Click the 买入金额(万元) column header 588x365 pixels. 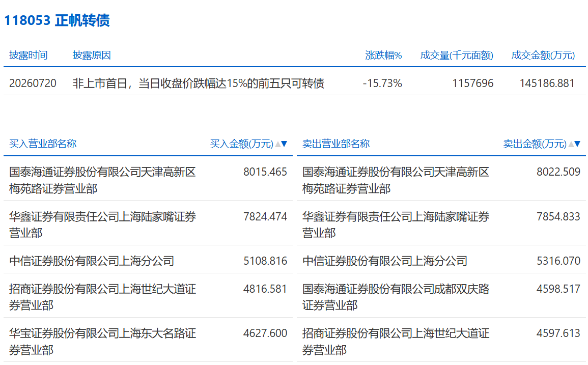coord(242,144)
